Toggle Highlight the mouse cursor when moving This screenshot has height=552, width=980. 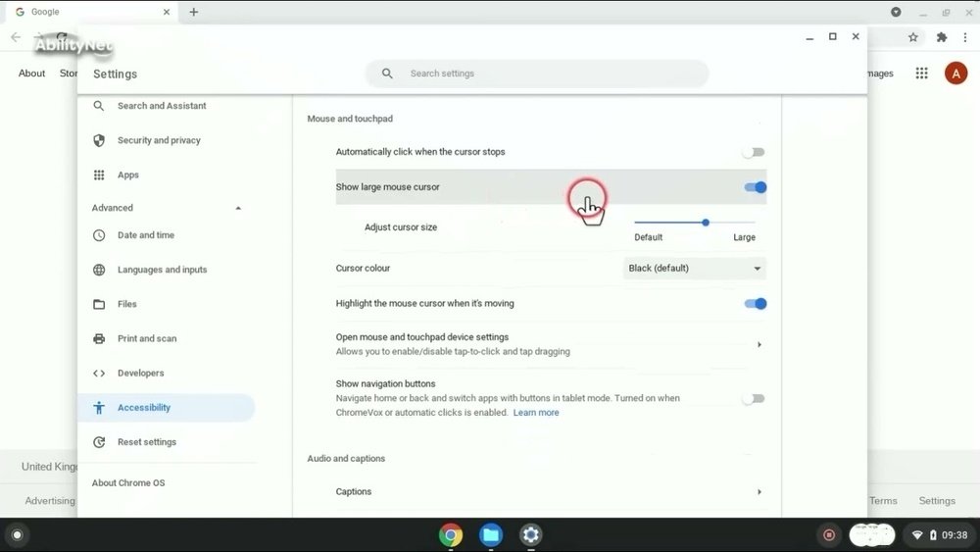[755, 304]
